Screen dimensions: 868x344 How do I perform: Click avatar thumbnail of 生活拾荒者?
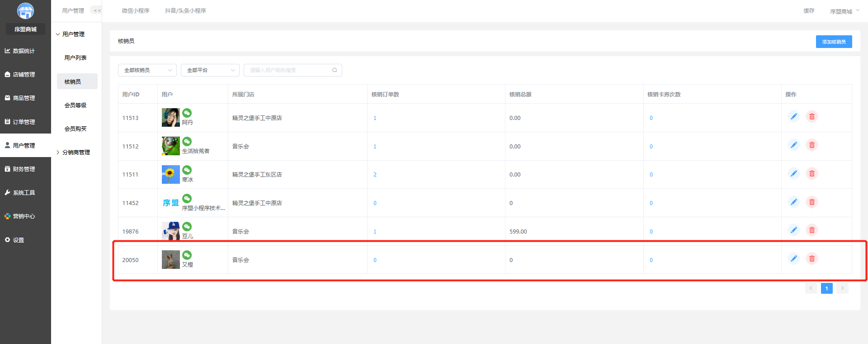(171, 146)
